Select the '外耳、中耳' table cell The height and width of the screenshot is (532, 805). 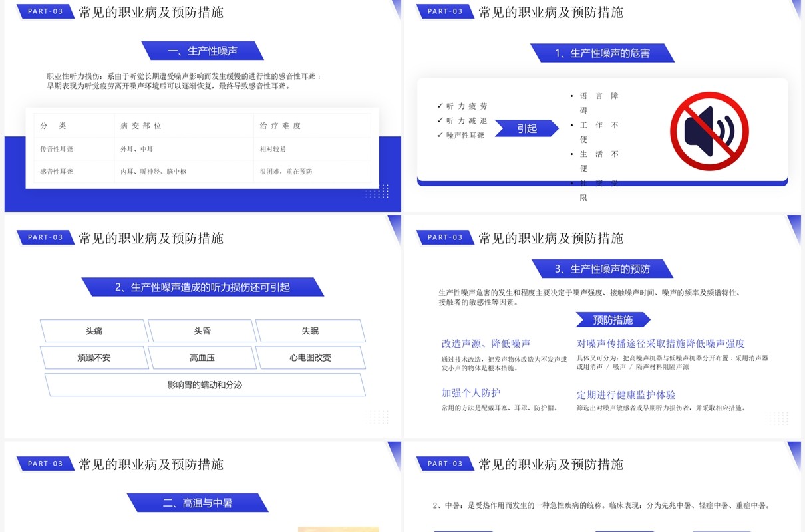pyautogui.click(x=184, y=149)
